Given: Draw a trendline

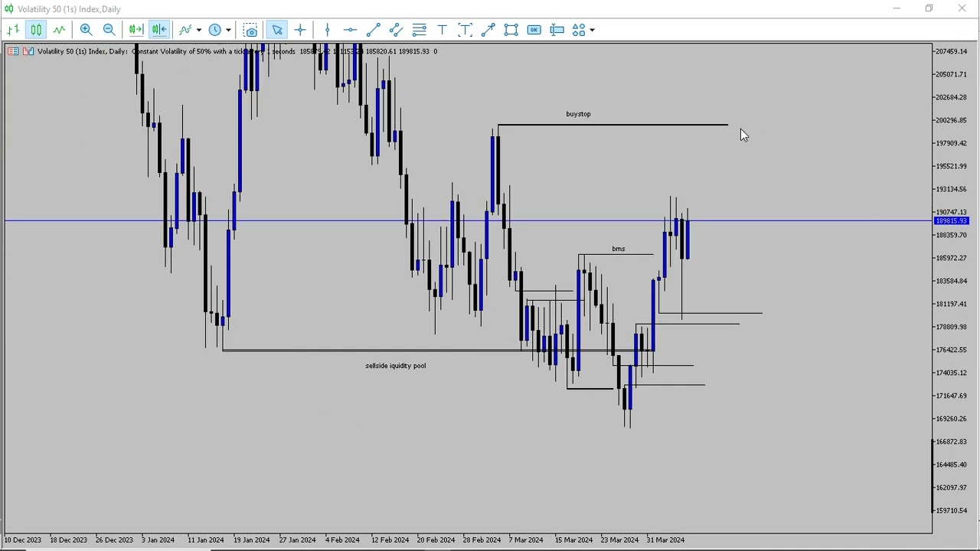Looking at the screenshot, I should pyautogui.click(x=373, y=30).
